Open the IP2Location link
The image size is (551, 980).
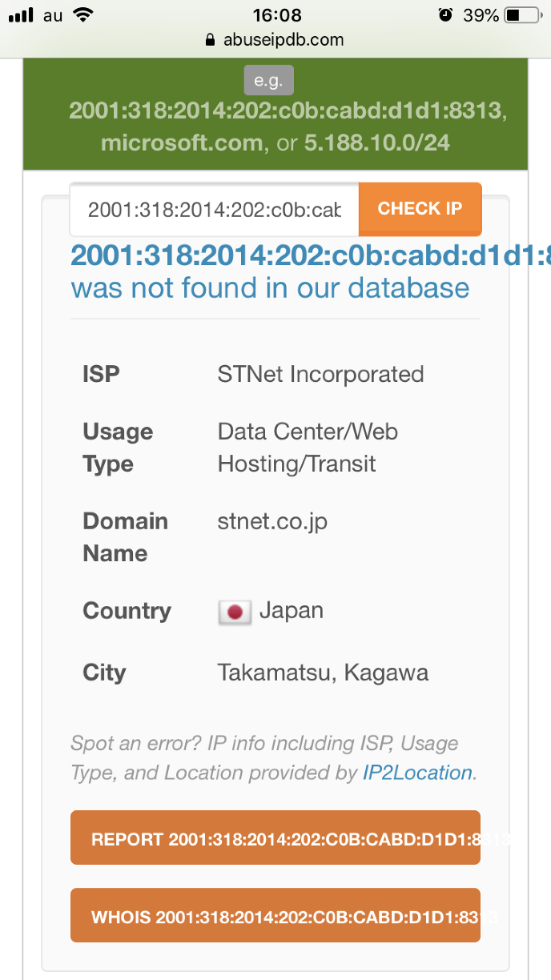click(x=416, y=773)
